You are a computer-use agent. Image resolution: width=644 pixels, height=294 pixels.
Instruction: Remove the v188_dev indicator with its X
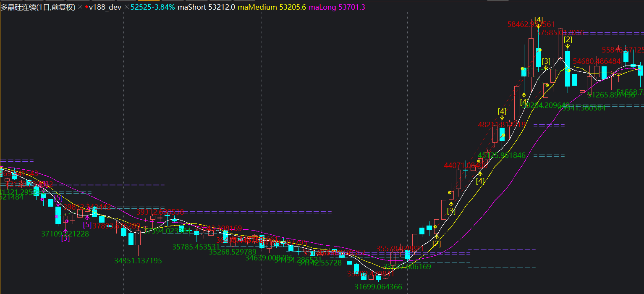coord(127,7)
